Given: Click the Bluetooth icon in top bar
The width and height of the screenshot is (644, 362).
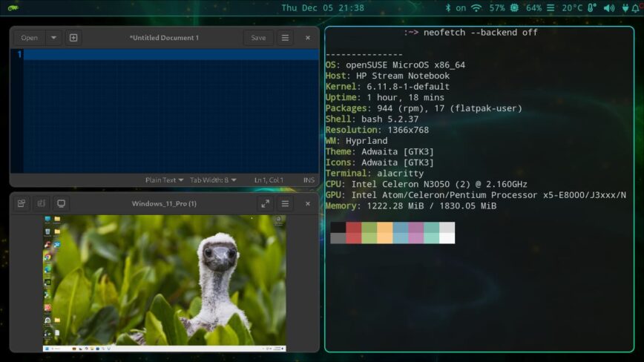Looking at the screenshot, I should point(447,8).
